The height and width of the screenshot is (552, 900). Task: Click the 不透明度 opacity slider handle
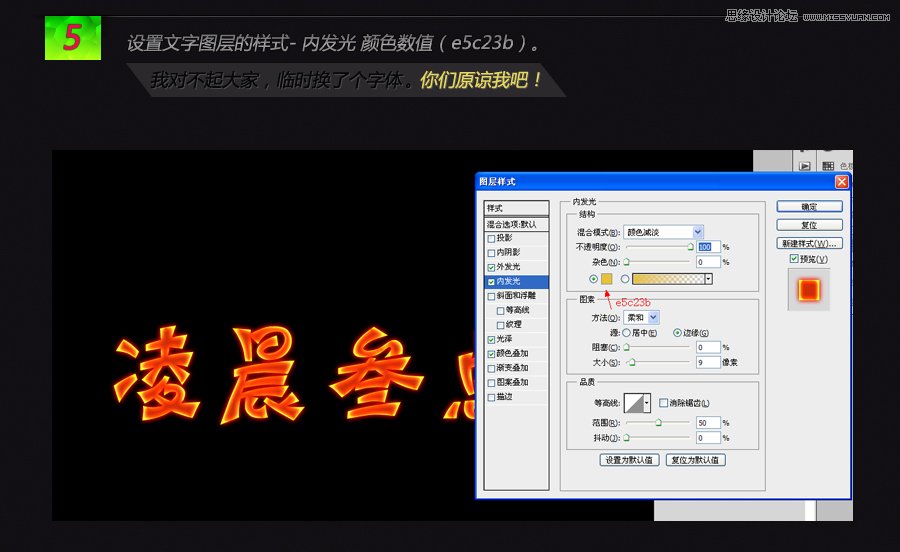(690, 247)
